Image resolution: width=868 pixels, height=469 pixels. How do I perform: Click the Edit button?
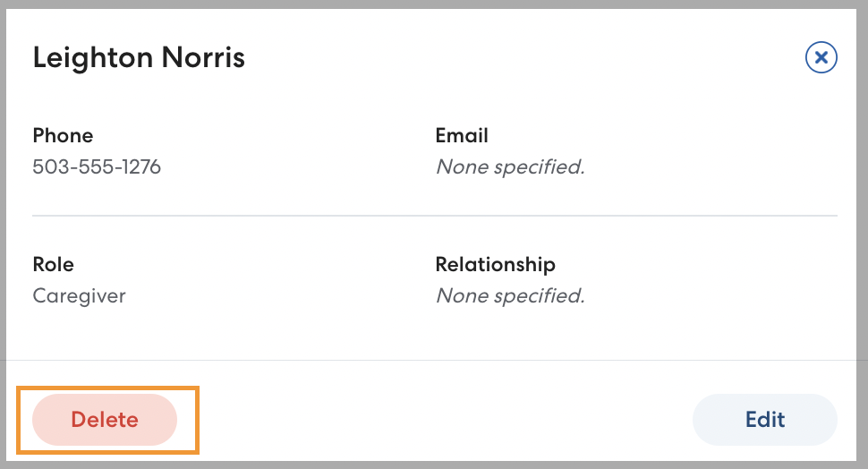click(764, 419)
